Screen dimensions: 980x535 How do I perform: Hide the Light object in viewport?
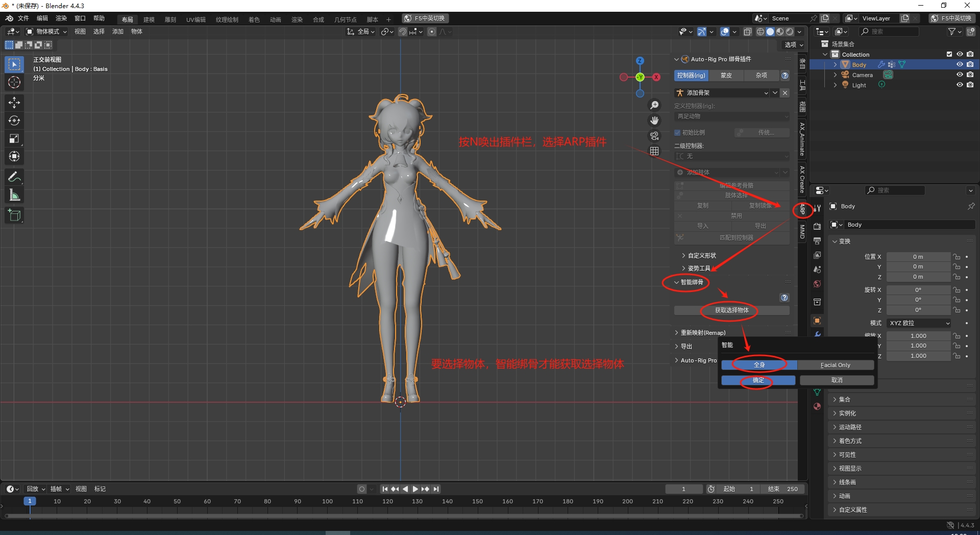[960, 85]
